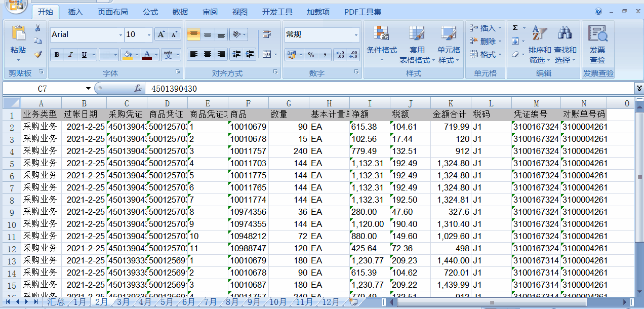Screen dimensions: 644x309
Task: Select the Format Painter brush icon
Action: [x=38, y=54]
